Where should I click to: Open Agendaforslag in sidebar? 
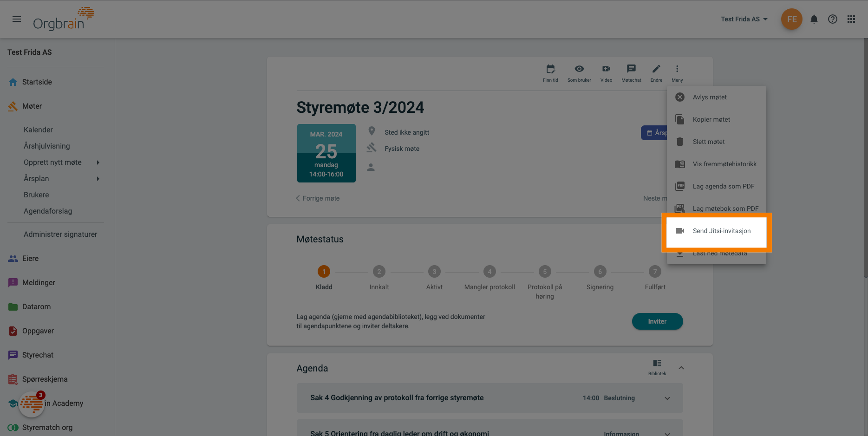pos(48,211)
